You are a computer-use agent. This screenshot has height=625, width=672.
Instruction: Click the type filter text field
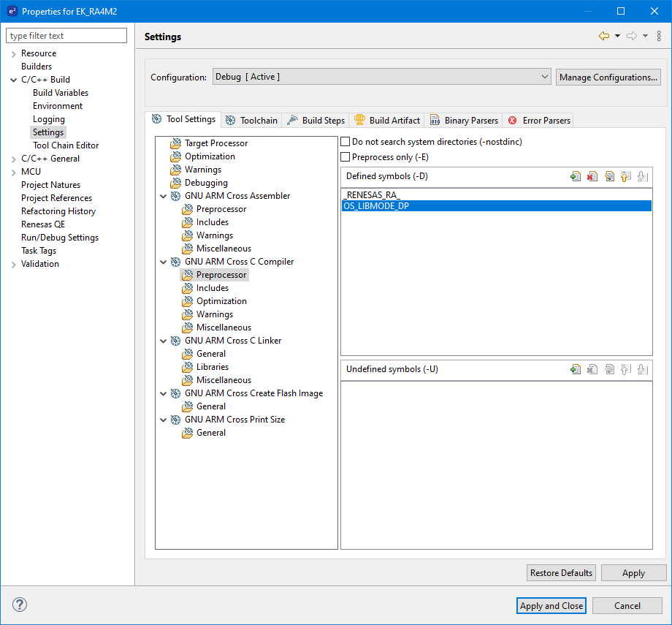pyautogui.click(x=66, y=36)
